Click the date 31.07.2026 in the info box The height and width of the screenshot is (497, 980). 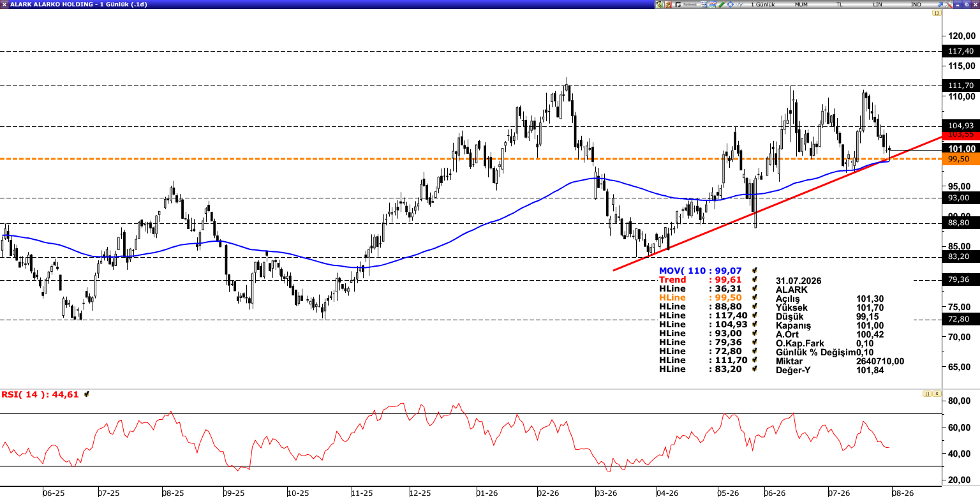[798, 281]
